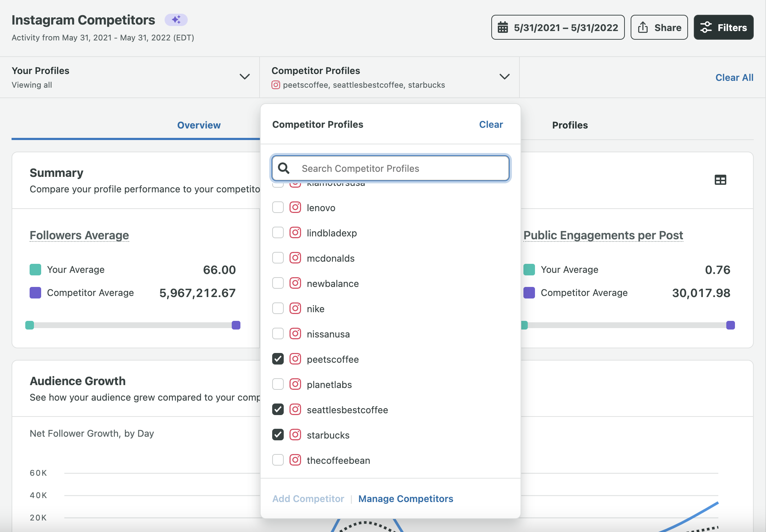Viewport: 766px width, 532px height.
Task: Click Instagram icon next to planetlabs
Action: pyautogui.click(x=295, y=384)
